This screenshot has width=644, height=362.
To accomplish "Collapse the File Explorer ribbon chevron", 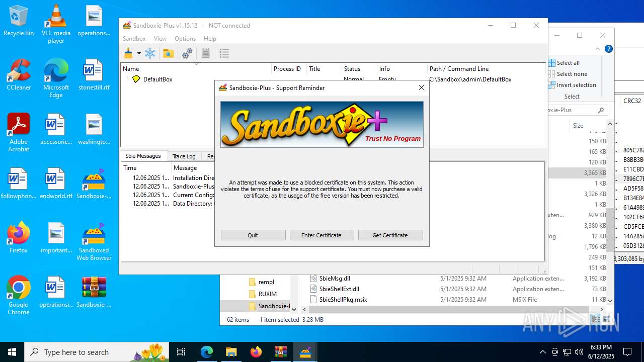I will [598, 49].
